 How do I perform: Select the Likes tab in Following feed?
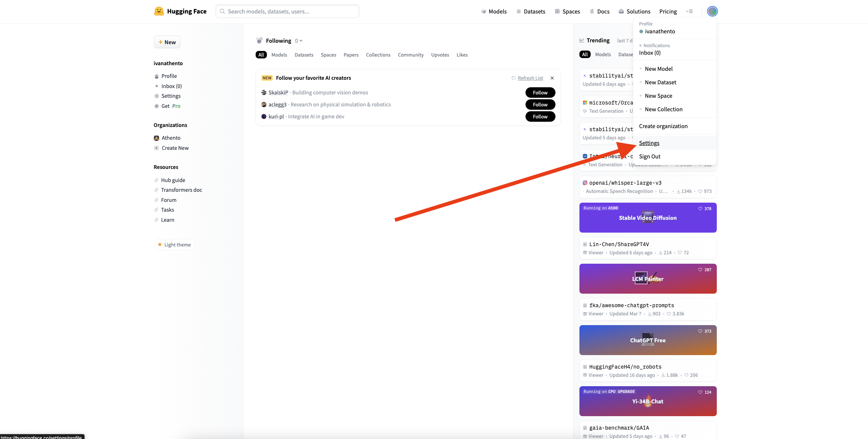point(462,55)
